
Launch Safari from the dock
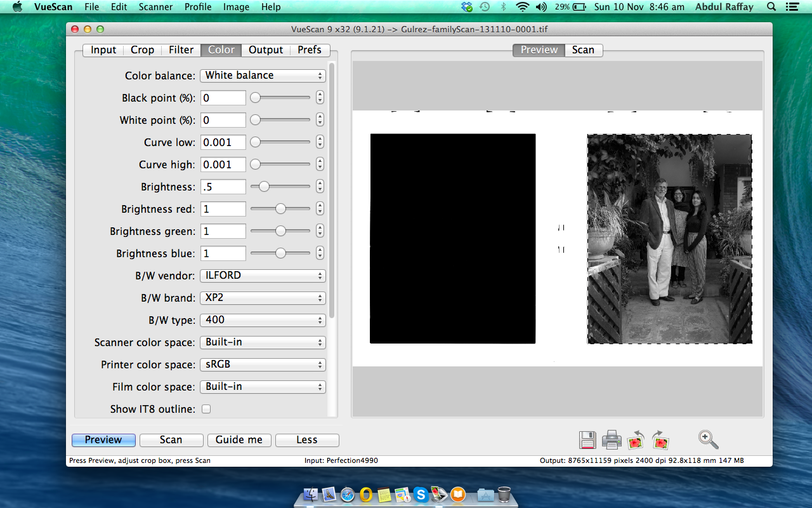(348, 494)
